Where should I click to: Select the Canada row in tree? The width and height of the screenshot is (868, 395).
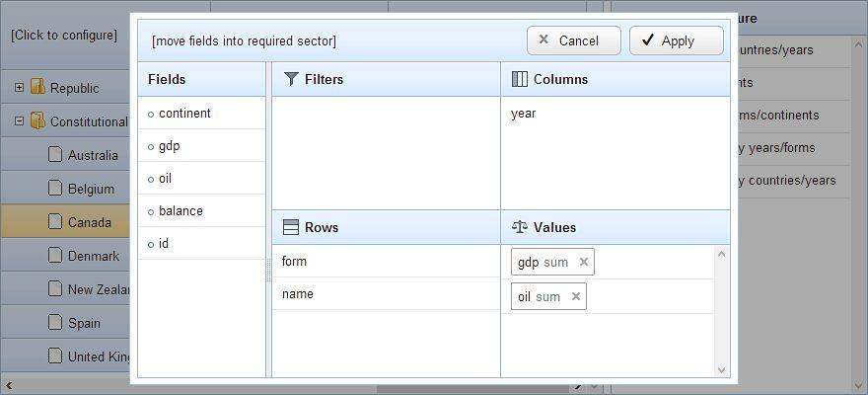point(89,222)
